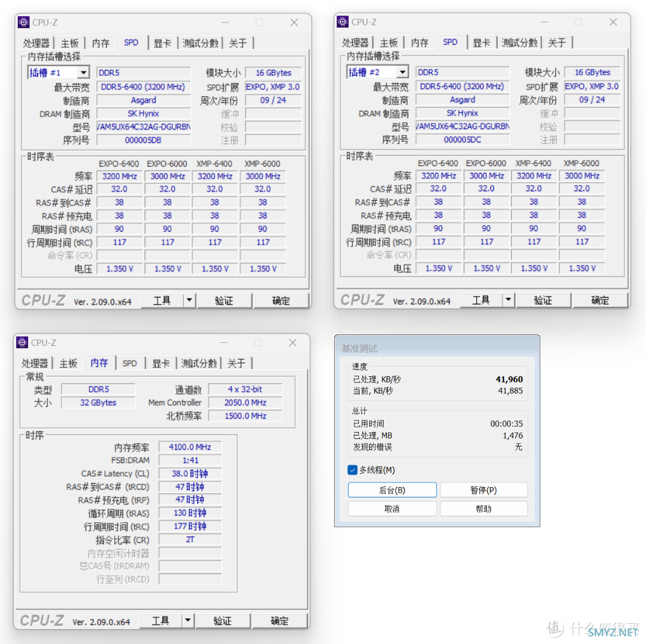Switch to the 处理器 tab in the 插槽 #1 window
646x644 pixels.
tap(36, 43)
